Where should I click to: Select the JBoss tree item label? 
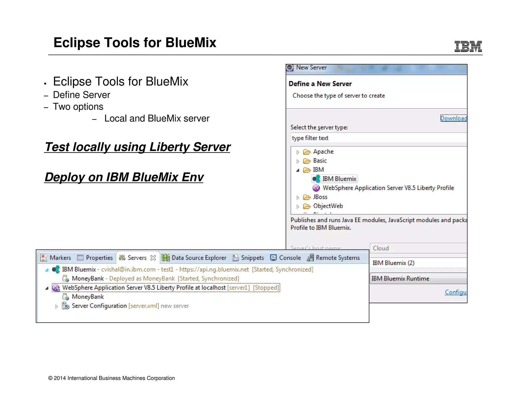(320, 197)
